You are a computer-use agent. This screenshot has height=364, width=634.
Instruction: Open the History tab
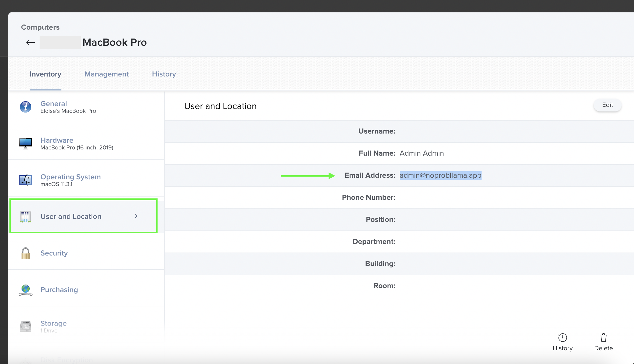pyautogui.click(x=164, y=74)
